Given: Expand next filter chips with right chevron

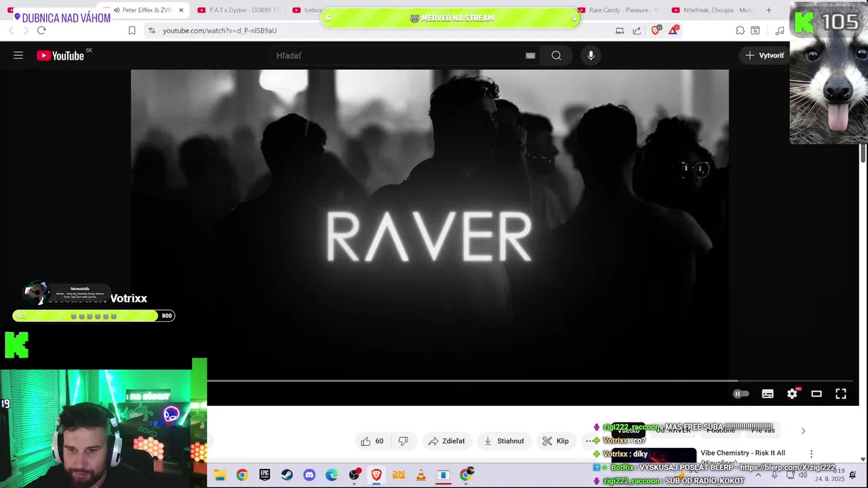Looking at the screenshot, I should pos(803,431).
